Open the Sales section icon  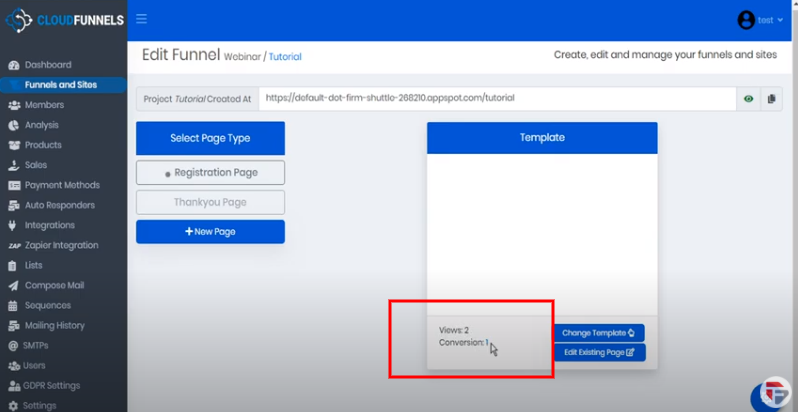click(14, 165)
